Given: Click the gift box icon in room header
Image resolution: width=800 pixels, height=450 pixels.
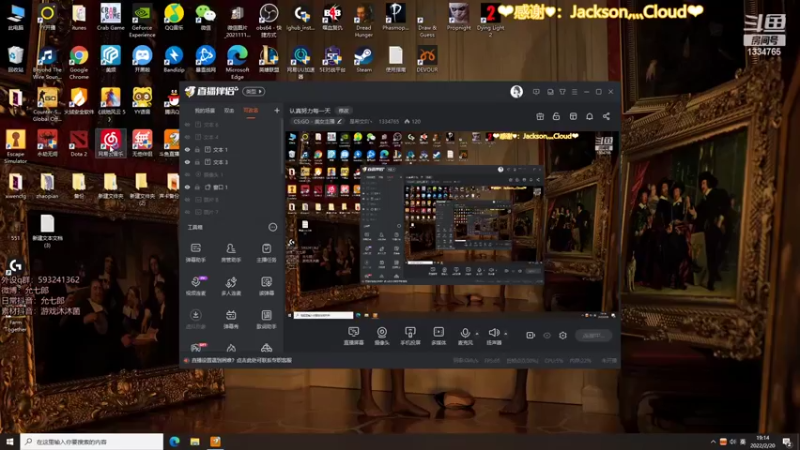Looking at the screenshot, I should (540, 116).
